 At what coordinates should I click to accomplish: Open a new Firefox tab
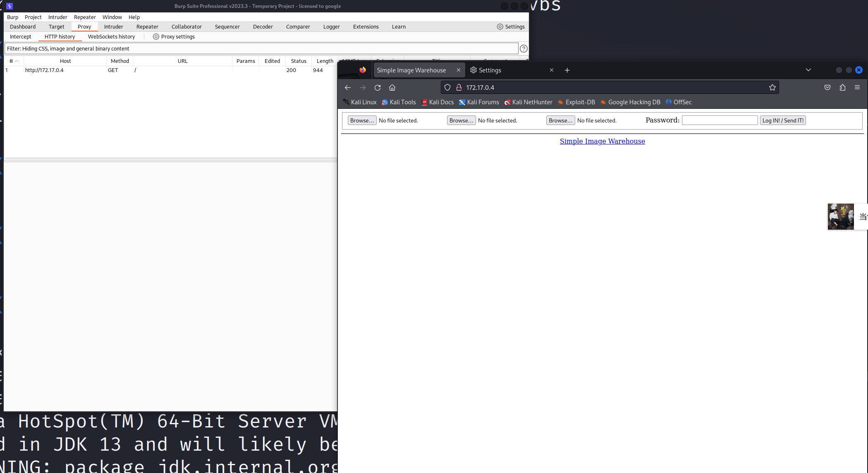coord(567,70)
